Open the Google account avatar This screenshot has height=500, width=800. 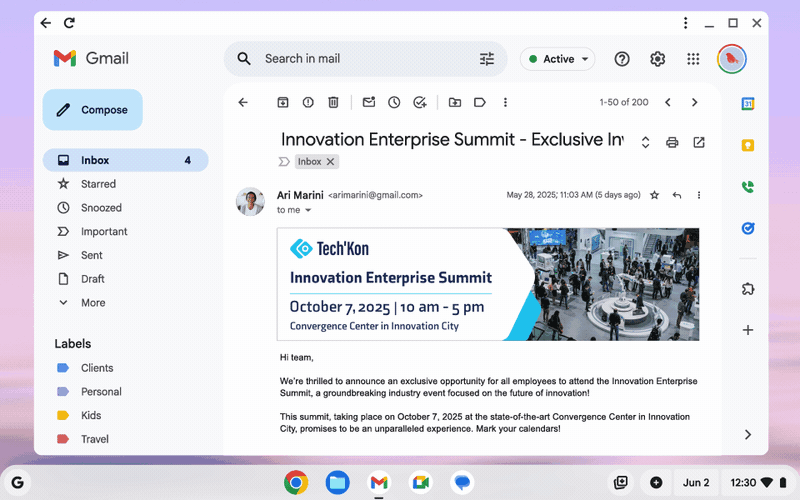pos(732,59)
